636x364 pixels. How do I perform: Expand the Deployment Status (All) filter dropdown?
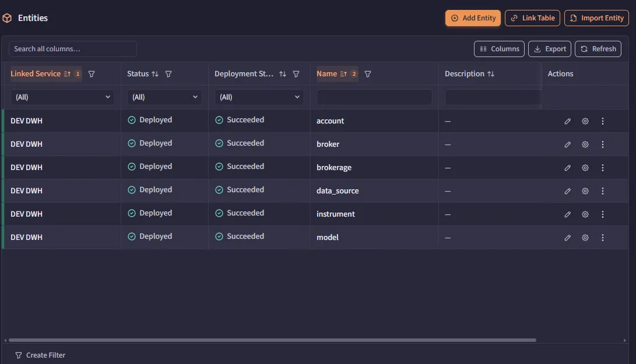click(259, 97)
